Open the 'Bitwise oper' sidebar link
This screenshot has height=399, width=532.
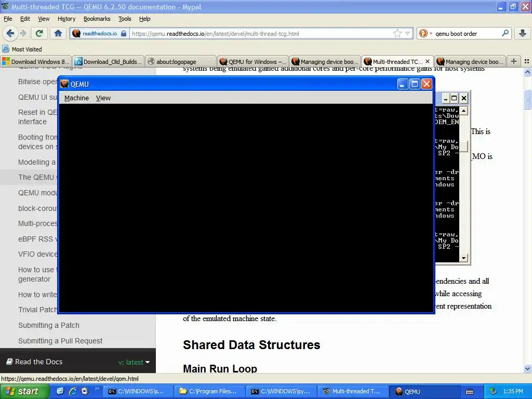click(37, 82)
